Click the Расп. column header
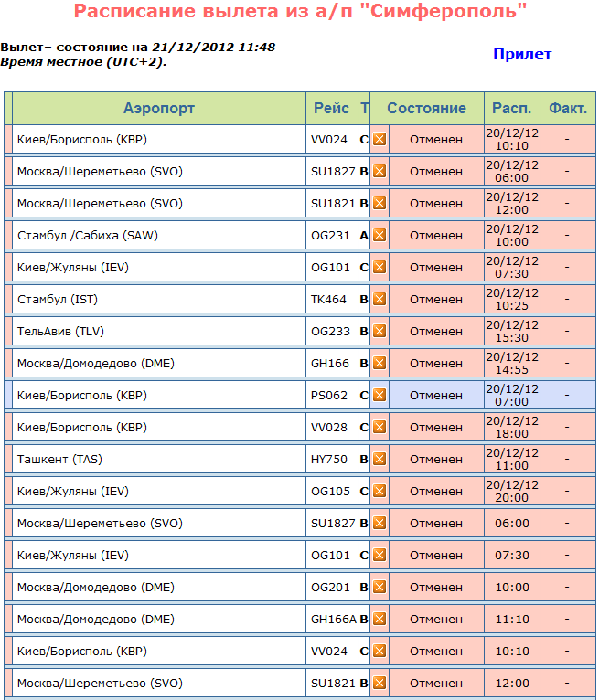This screenshot has width=599, height=700. pos(511,108)
